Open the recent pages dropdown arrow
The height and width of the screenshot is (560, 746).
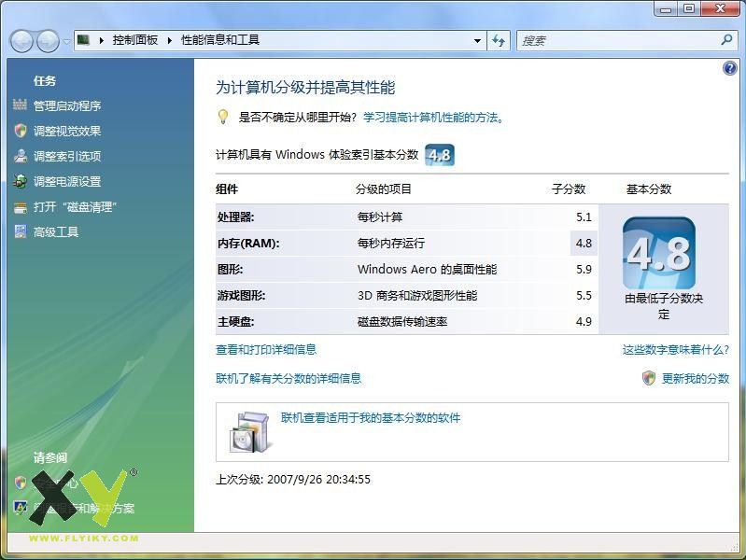[66, 41]
